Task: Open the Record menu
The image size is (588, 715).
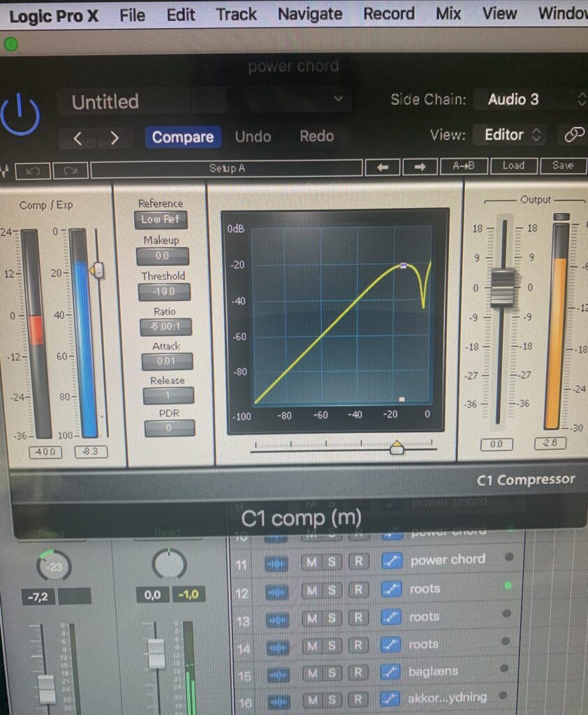Action: 389,14
